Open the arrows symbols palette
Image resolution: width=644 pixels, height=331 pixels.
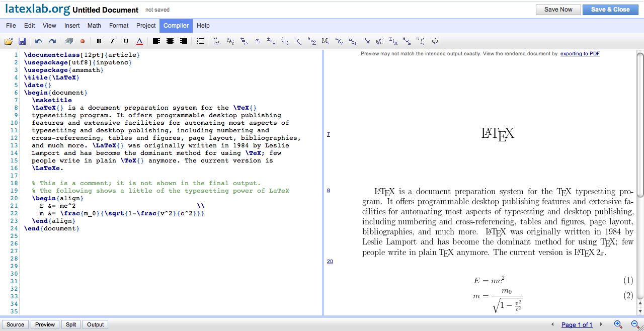pos(244,41)
